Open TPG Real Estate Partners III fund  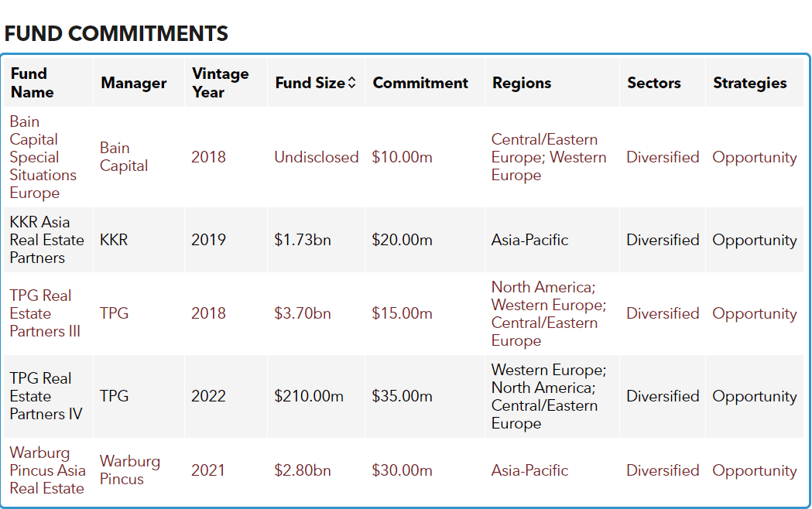45,313
